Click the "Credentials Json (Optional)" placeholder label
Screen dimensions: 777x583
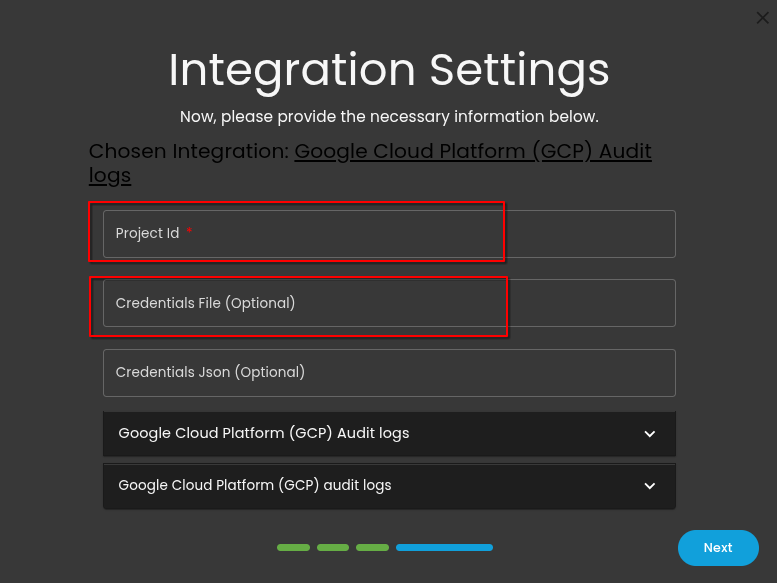210,372
